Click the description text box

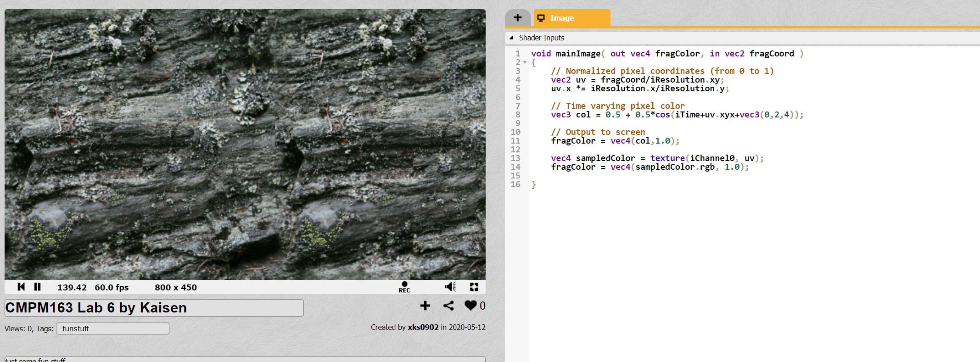[x=245, y=359]
